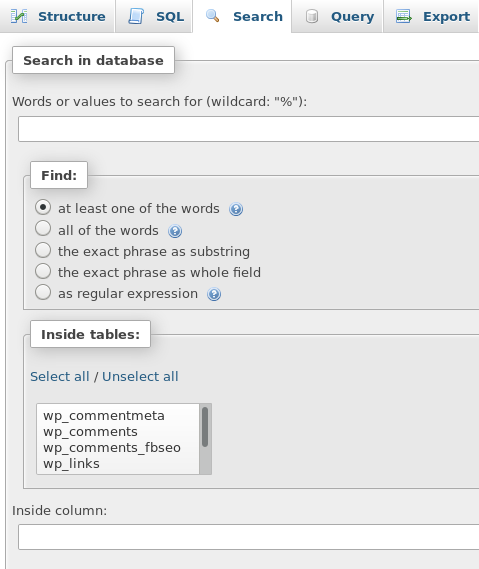The height and width of the screenshot is (569, 479).
Task: Focus the 'Inside column' text field
Action: coord(249,537)
